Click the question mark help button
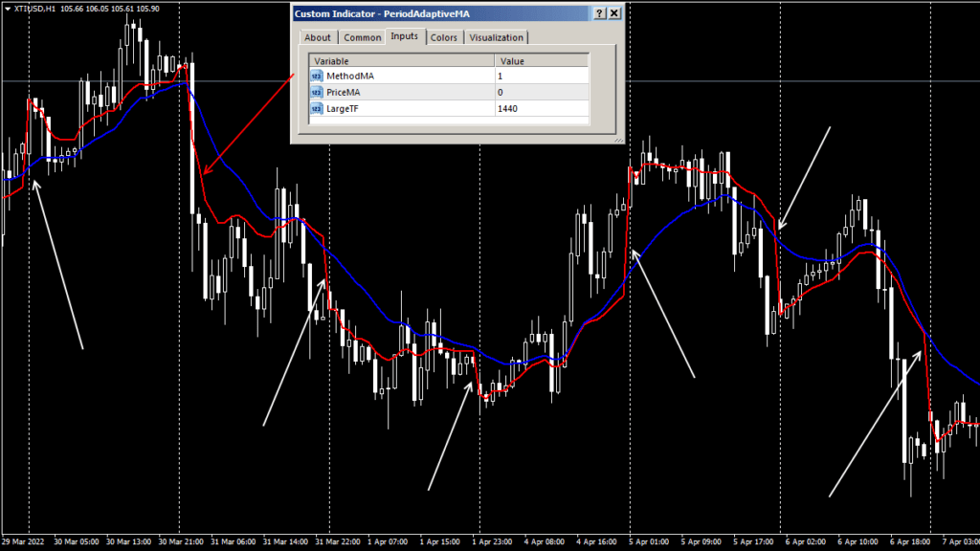 point(599,13)
